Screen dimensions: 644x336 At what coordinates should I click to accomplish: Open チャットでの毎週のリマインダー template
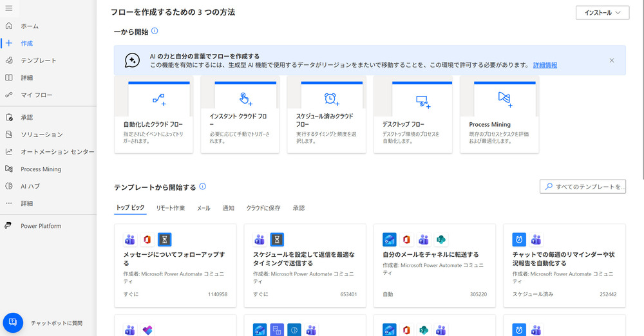click(x=564, y=265)
